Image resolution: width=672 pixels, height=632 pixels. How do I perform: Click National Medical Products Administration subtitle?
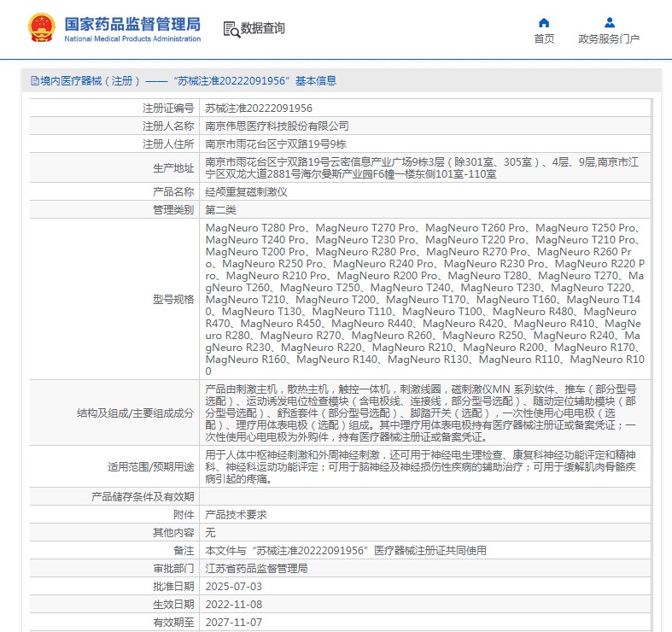132,38
